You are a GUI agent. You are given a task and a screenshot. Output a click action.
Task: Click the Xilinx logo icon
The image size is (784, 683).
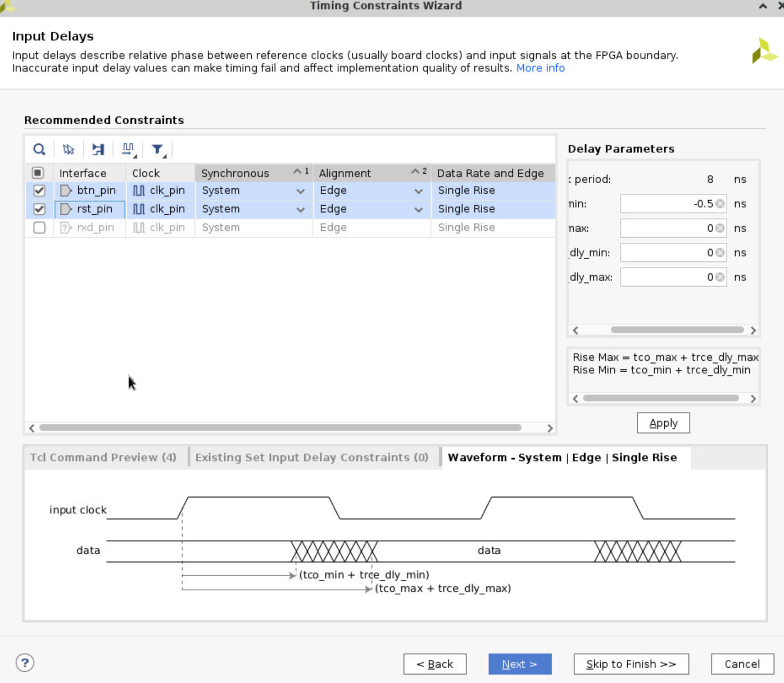point(764,51)
